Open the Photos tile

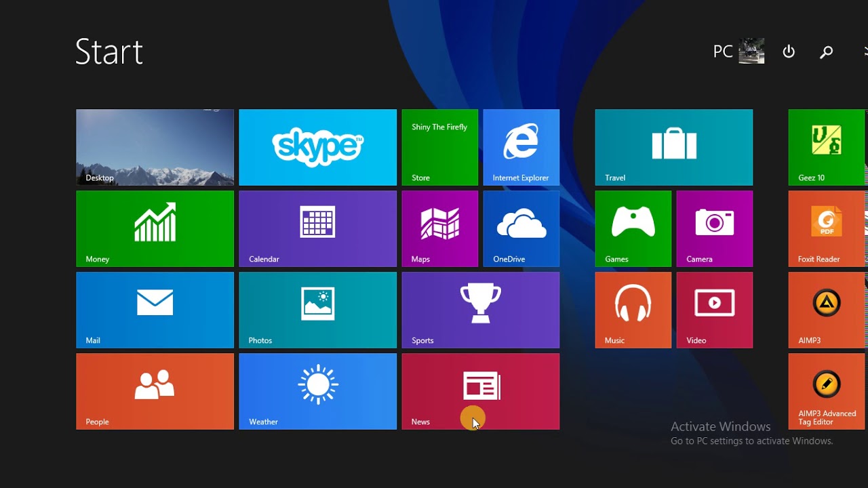pos(317,310)
